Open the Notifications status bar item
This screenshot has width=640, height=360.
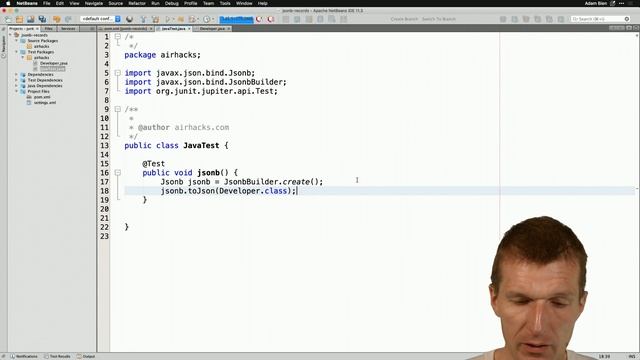(x=24, y=356)
